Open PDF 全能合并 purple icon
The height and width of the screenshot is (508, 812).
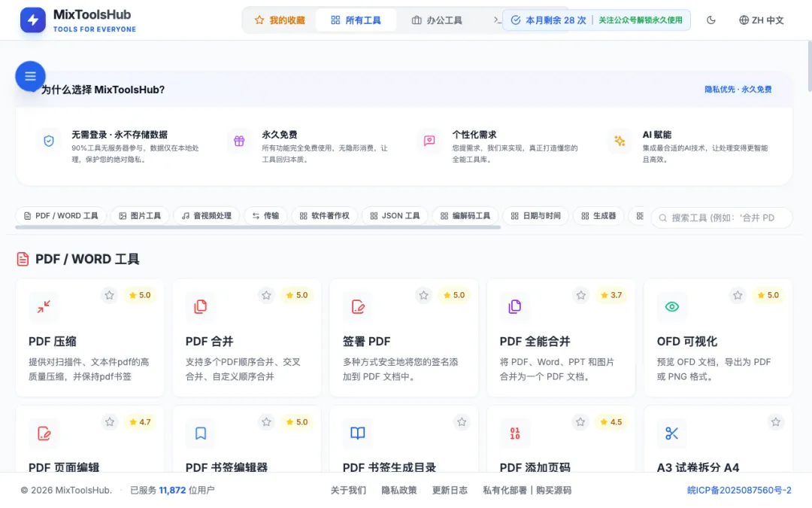[515, 306]
